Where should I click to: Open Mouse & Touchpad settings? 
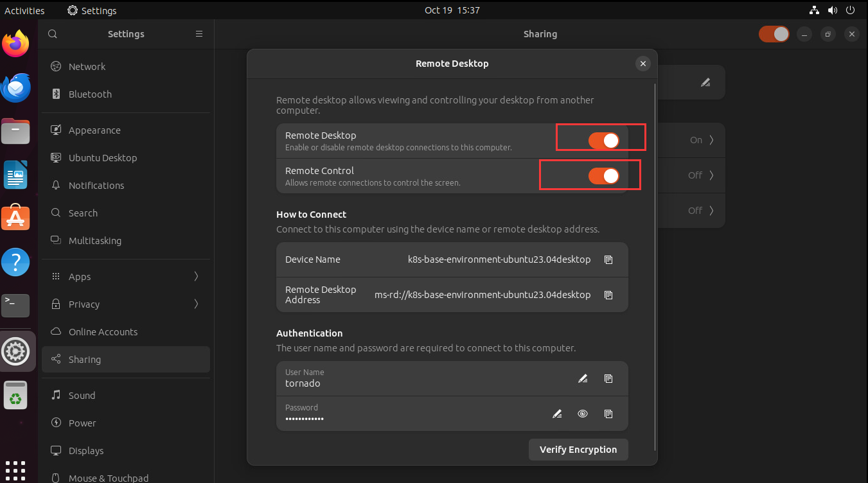coord(126,478)
